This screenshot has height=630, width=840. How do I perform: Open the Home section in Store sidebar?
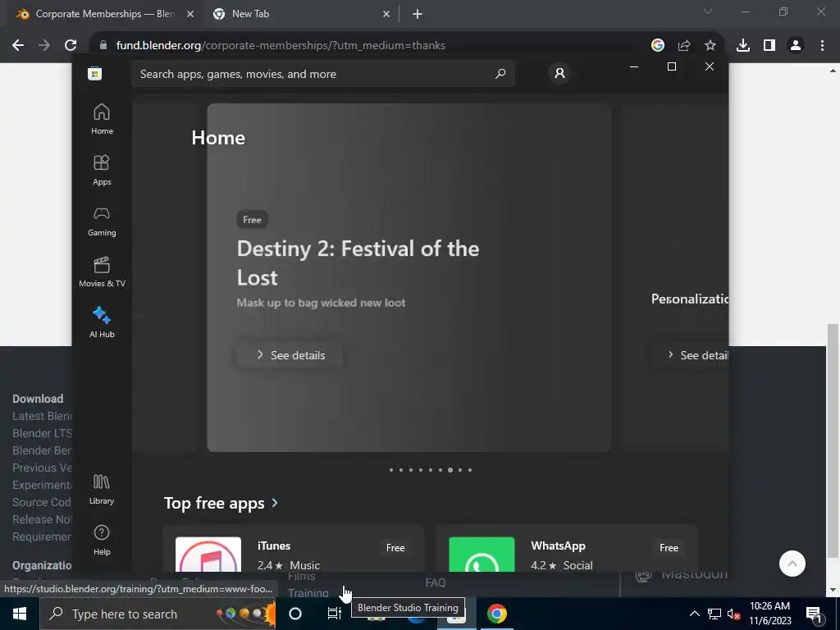pos(102,119)
